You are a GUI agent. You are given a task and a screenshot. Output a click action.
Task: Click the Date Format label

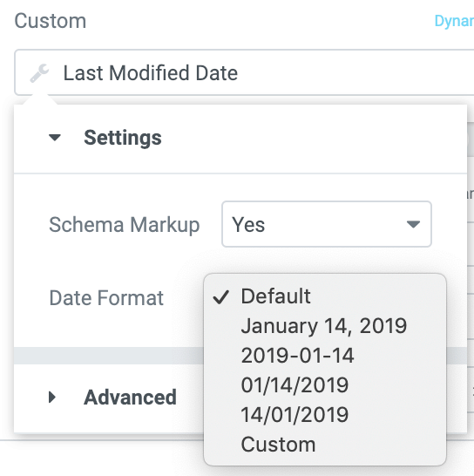tap(106, 298)
